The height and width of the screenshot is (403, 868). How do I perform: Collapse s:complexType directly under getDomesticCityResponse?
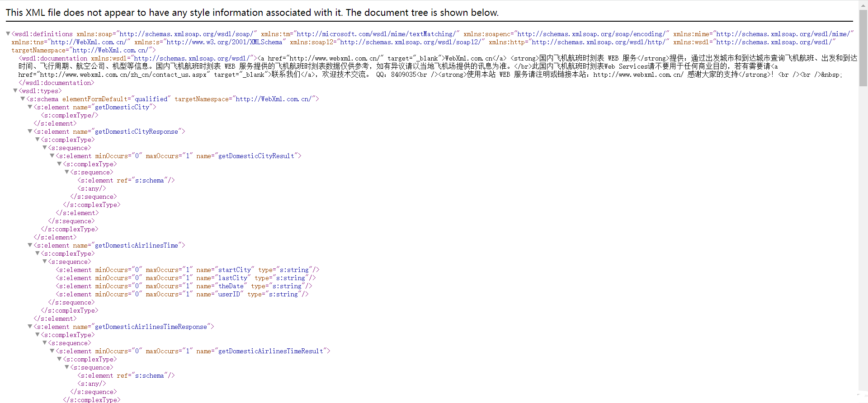(x=38, y=139)
